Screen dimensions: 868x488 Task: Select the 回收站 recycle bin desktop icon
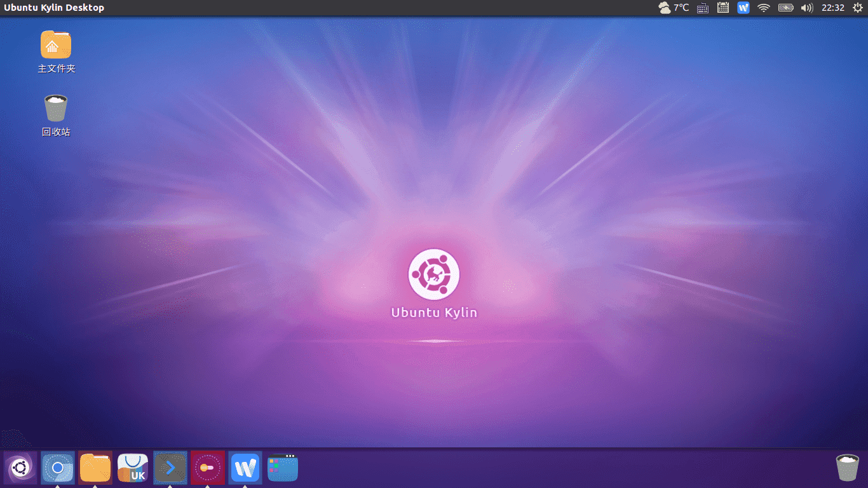point(56,115)
